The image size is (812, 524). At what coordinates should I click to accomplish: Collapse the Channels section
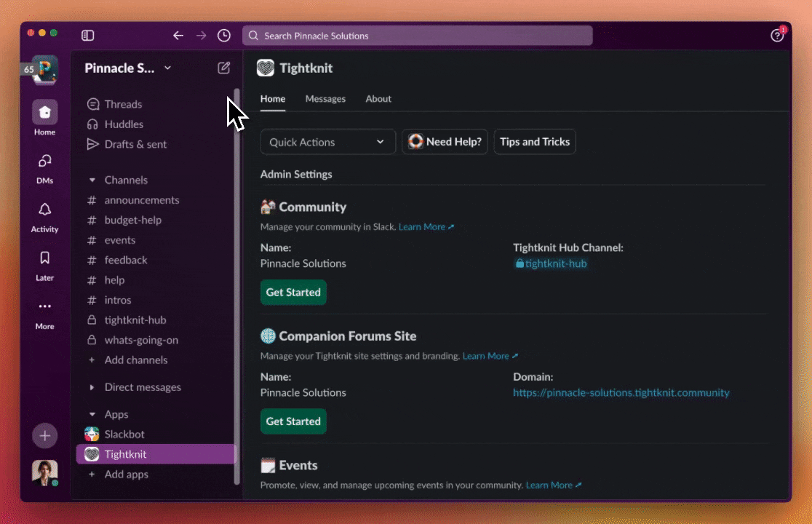click(92, 180)
